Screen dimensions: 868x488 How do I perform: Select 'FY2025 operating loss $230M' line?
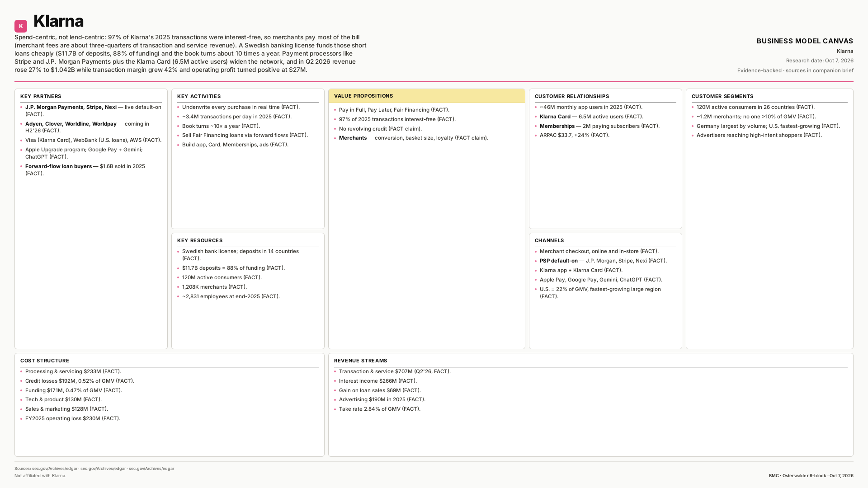(73, 418)
